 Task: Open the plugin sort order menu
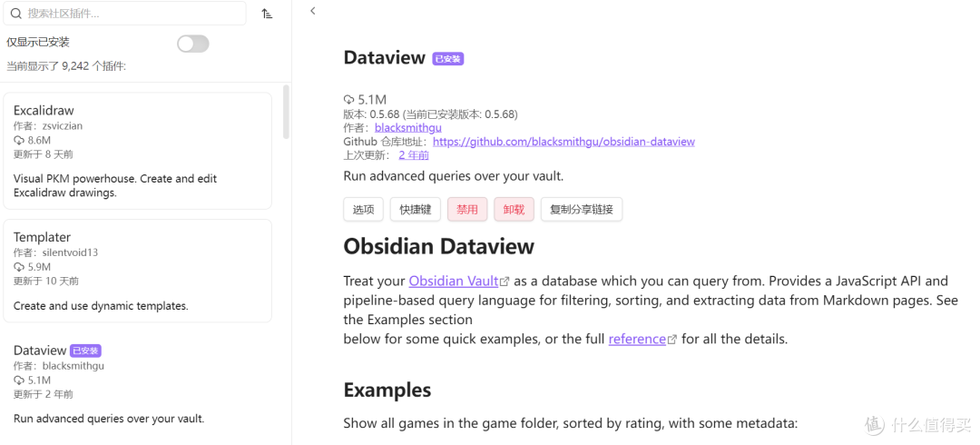click(x=267, y=13)
